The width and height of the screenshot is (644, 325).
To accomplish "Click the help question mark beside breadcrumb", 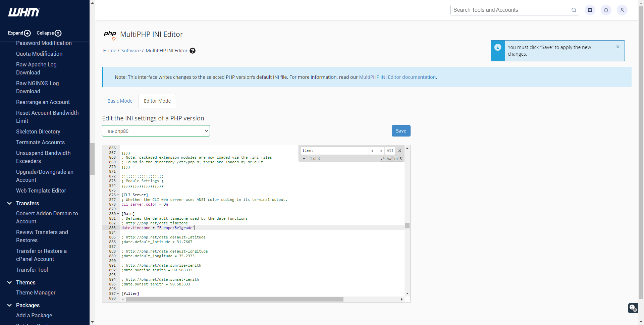I will pos(193,51).
